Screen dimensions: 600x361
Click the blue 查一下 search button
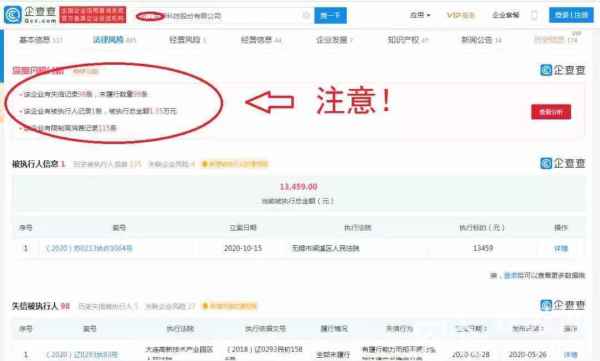(331, 15)
